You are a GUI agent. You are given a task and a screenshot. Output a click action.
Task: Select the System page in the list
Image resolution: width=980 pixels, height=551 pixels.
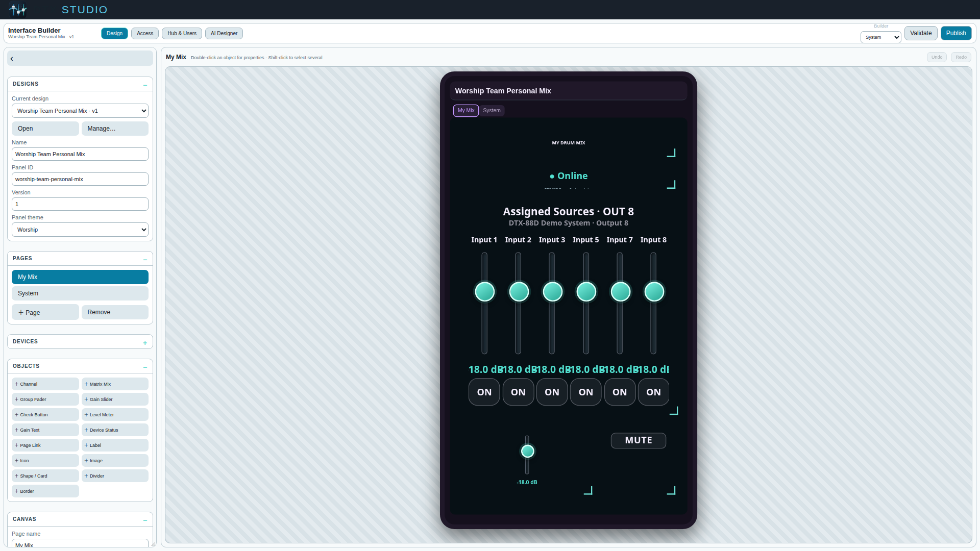[x=80, y=293]
